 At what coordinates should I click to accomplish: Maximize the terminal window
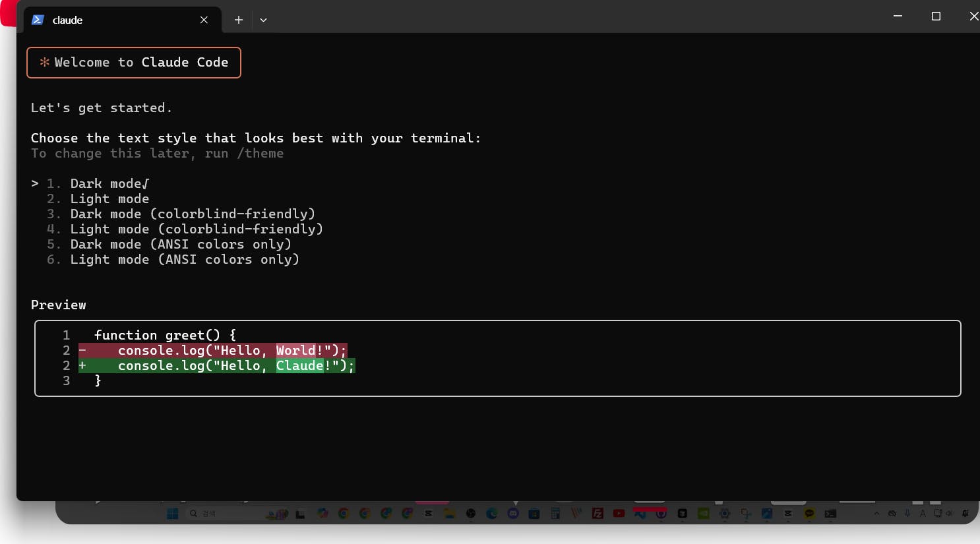936,16
